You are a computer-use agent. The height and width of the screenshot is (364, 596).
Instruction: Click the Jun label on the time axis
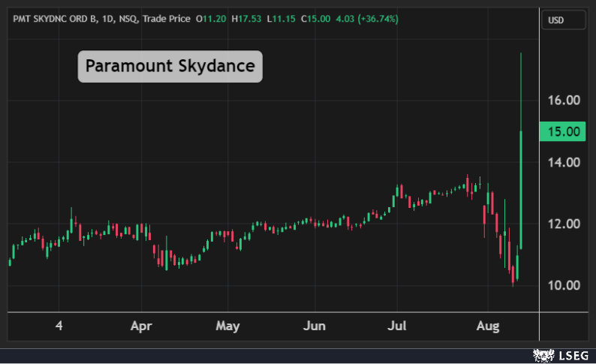[314, 326]
